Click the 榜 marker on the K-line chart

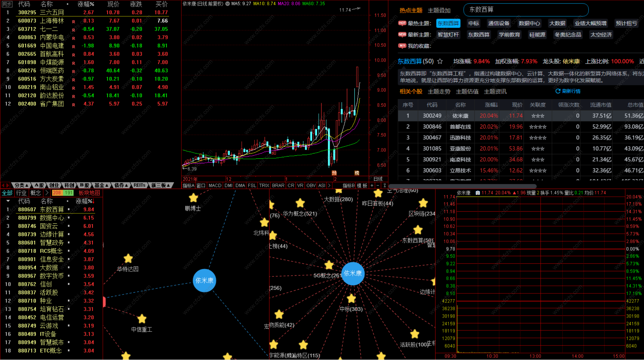(357, 173)
